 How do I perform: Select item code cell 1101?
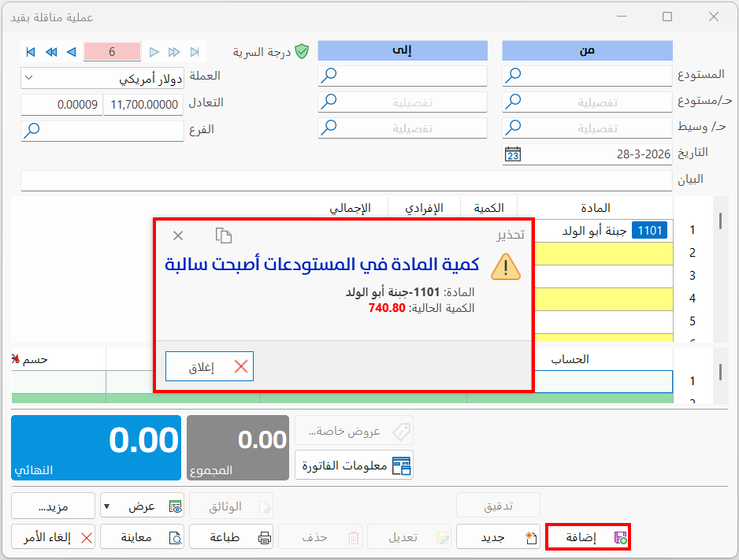(x=649, y=230)
